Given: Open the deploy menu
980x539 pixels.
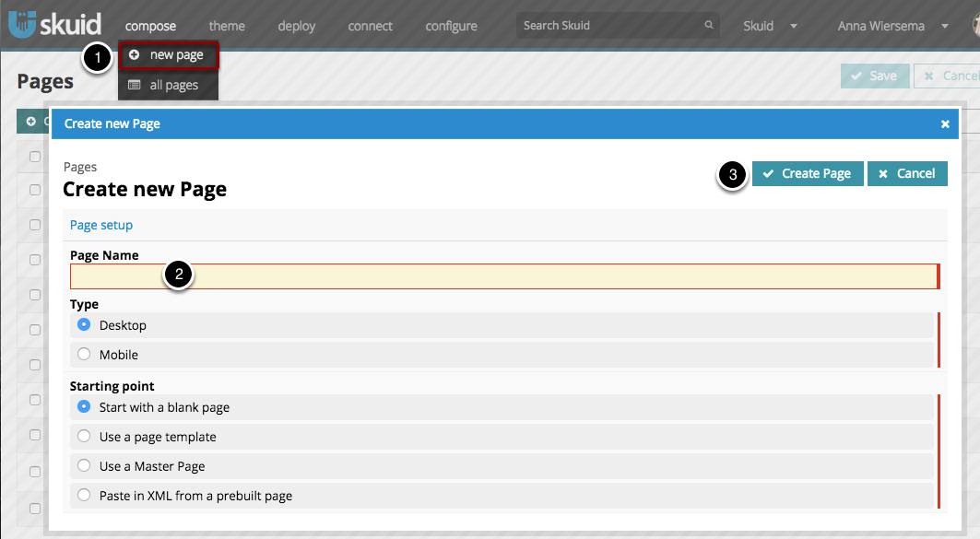Looking at the screenshot, I should point(296,26).
